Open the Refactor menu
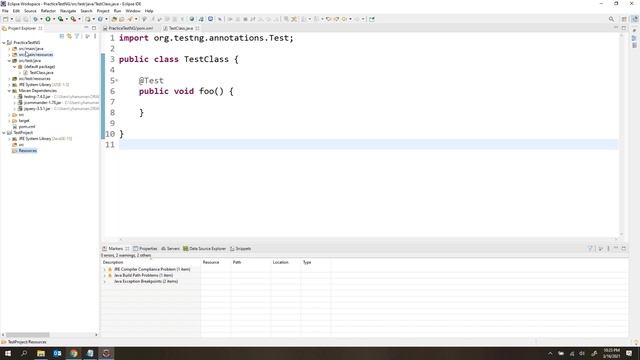The image size is (640, 360). [48, 11]
